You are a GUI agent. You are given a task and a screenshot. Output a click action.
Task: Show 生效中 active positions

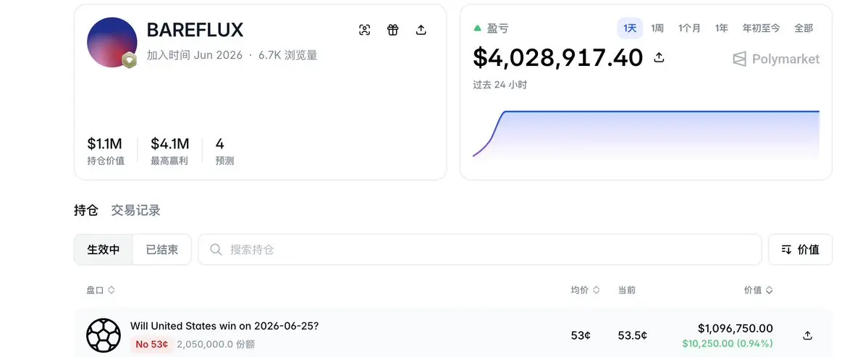(104, 250)
